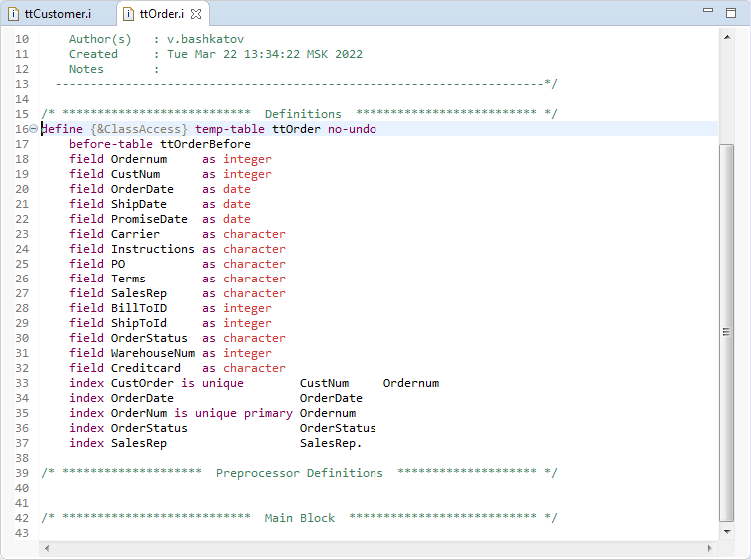Click 'ttOrder' table name on line 16
The image size is (751, 560).
pyautogui.click(x=296, y=129)
